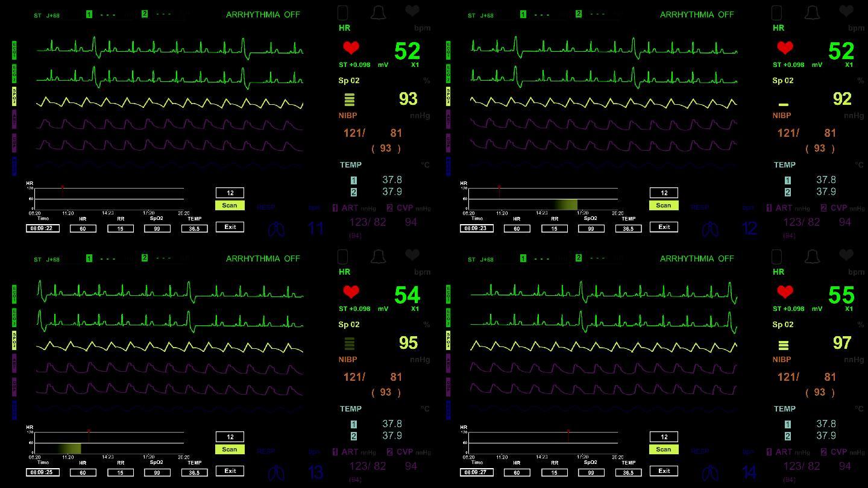This screenshot has height=488, width=868.
Task: Click the Scan button in the 08:09:23 trend panel
Action: (x=664, y=205)
